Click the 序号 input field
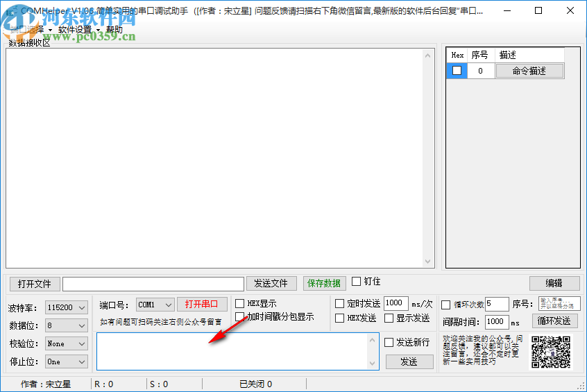 coord(559,303)
